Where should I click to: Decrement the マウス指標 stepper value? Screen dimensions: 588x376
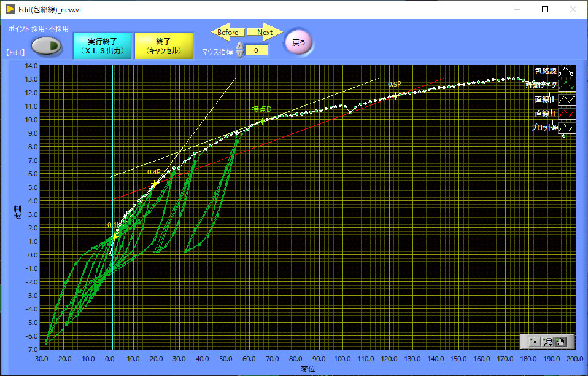coord(240,53)
